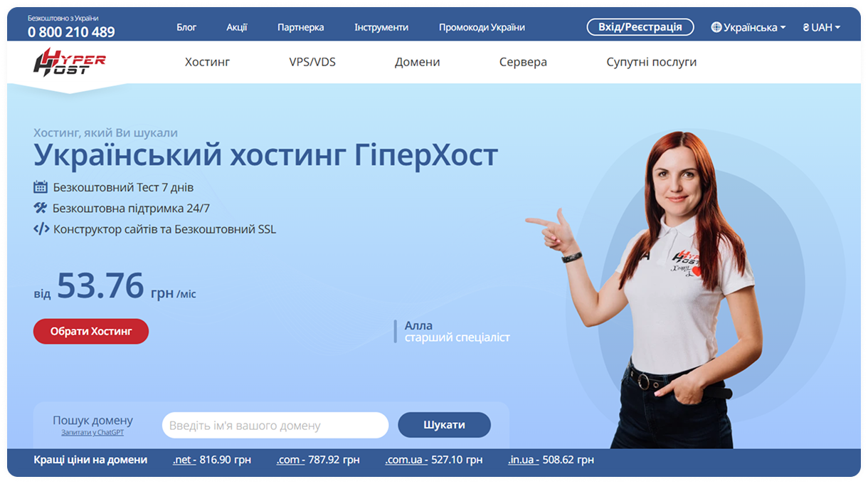This screenshot has width=868, height=484.
Task: Click the caption Алла старший спеціаліст
Action: 457,331
